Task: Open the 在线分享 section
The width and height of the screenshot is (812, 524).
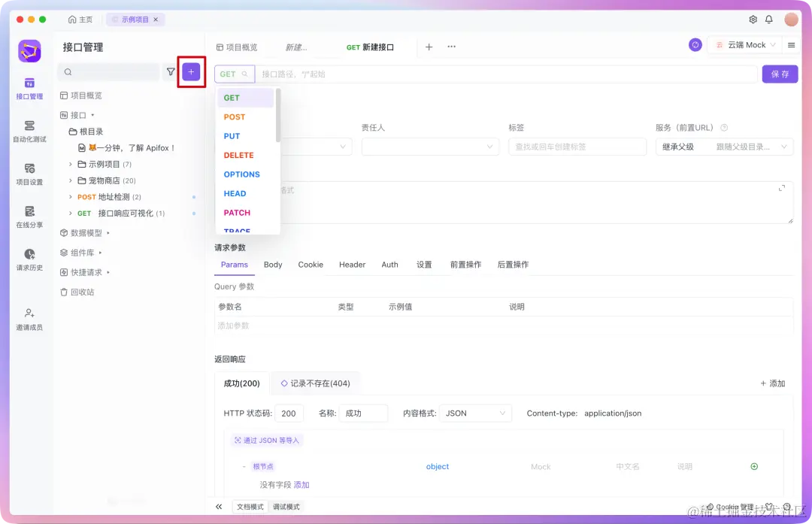Action: [29, 217]
